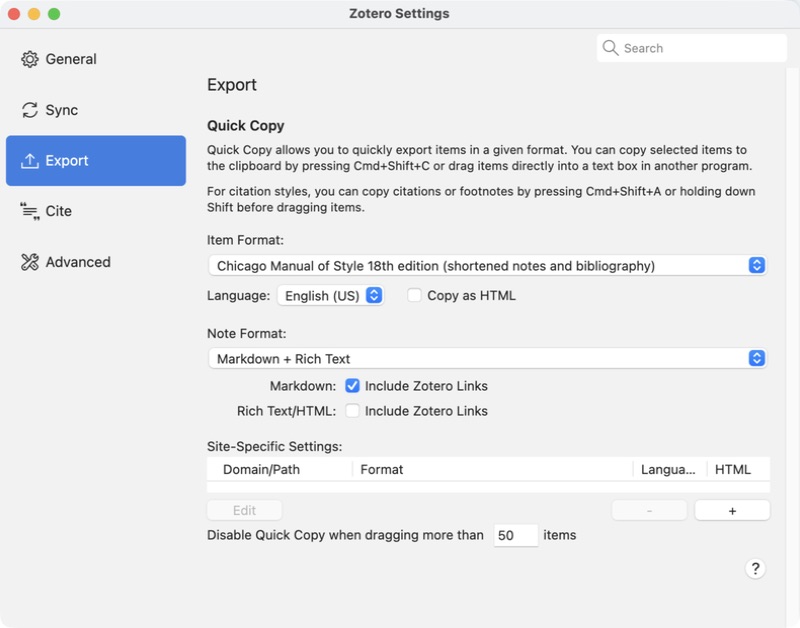Click the Export upload icon
The image size is (800, 628).
tap(30, 161)
